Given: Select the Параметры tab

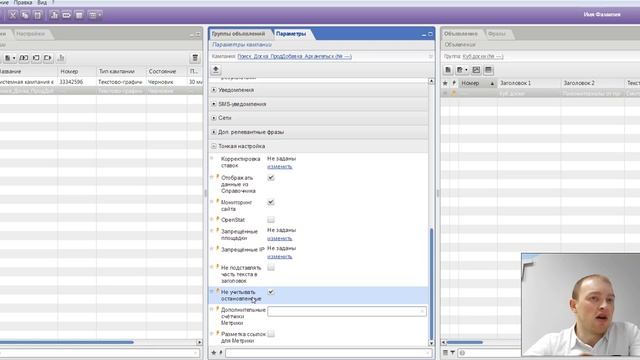Looking at the screenshot, I should pyautogui.click(x=291, y=34).
